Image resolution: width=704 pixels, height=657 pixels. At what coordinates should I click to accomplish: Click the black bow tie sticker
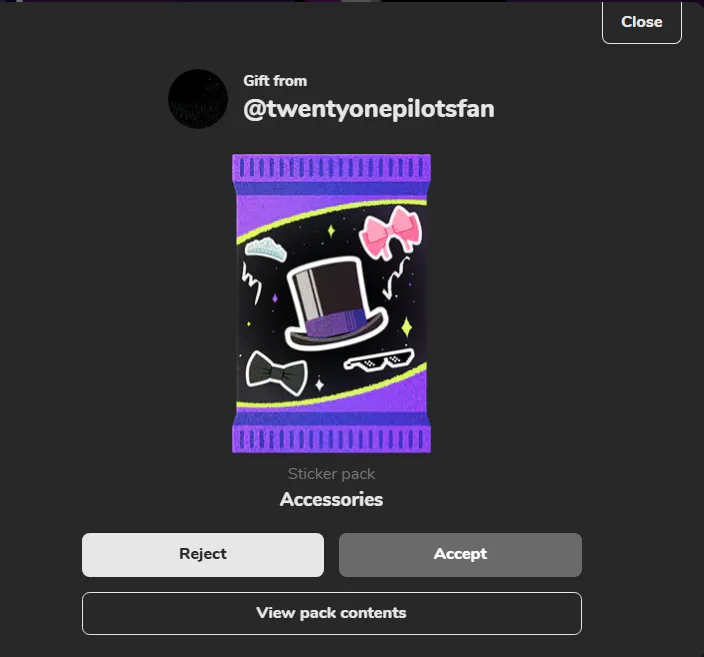(x=277, y=373)
